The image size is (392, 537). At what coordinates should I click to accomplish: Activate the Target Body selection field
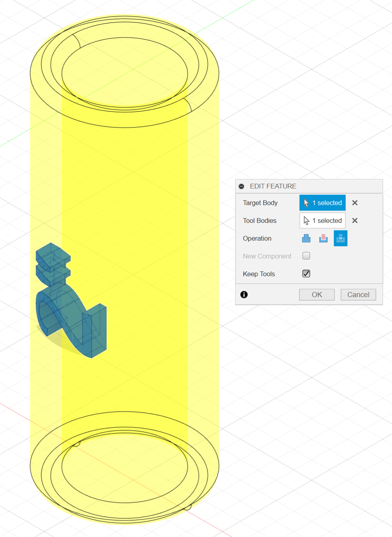tap(322, 203)
